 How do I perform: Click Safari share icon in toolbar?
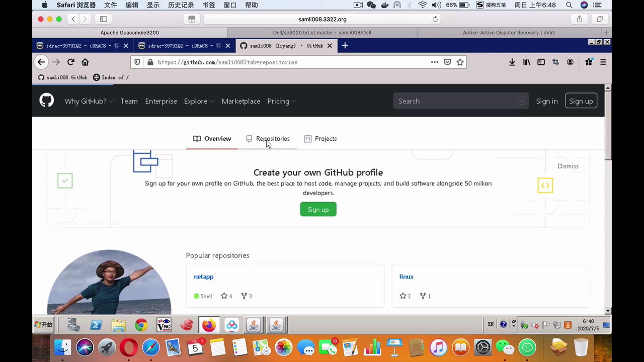coord(580,19)
